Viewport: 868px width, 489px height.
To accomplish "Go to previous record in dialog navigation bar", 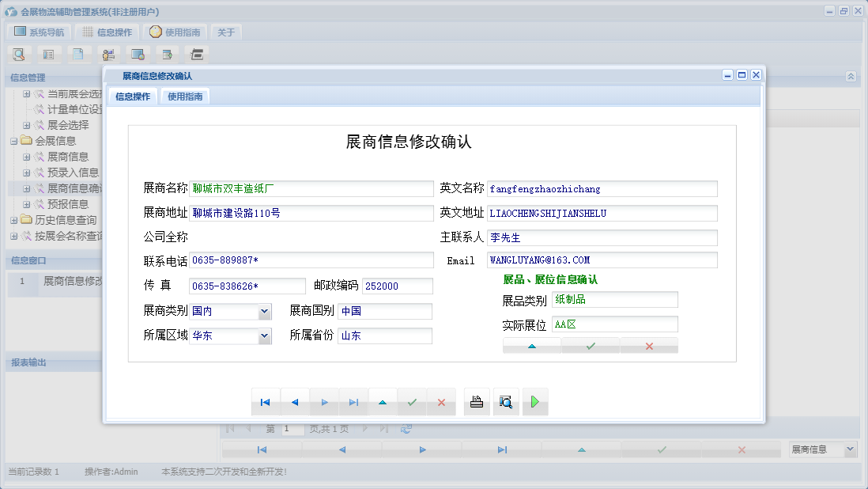I will 295,402.
